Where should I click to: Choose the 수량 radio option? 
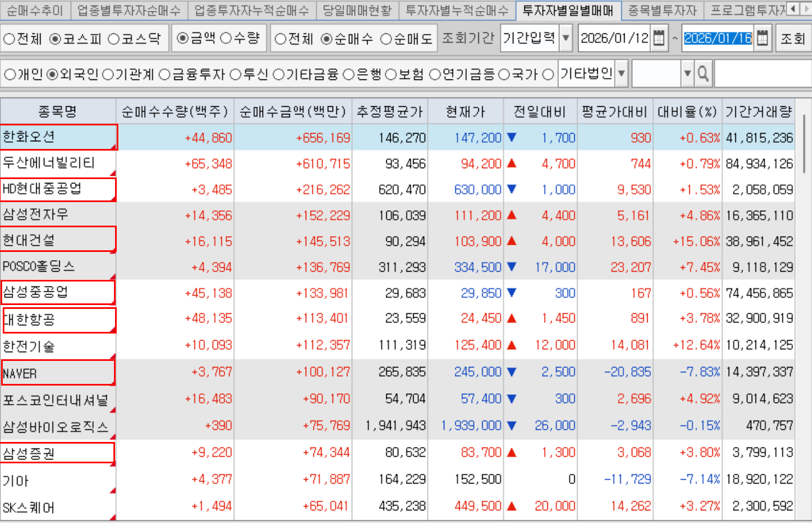tap(226, 38)
